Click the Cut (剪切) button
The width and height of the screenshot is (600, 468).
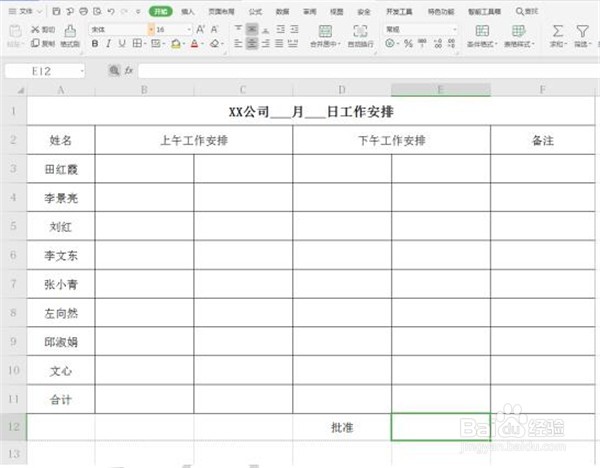point(43,29)
